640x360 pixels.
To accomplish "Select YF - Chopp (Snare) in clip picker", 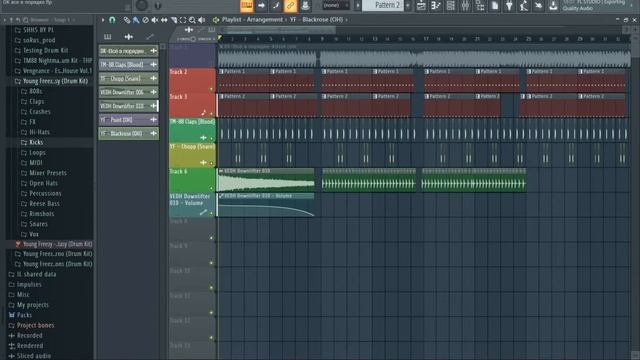I will click(x=128, y=78).
